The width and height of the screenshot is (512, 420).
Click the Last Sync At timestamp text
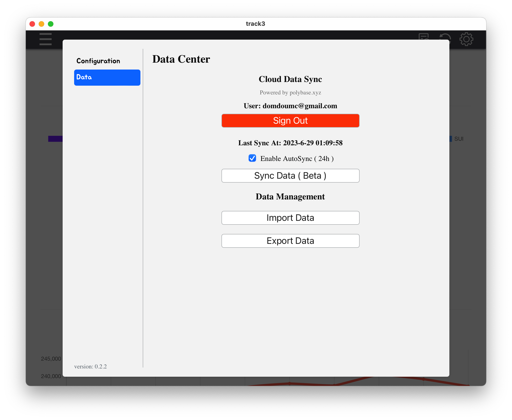coord(290,143)
